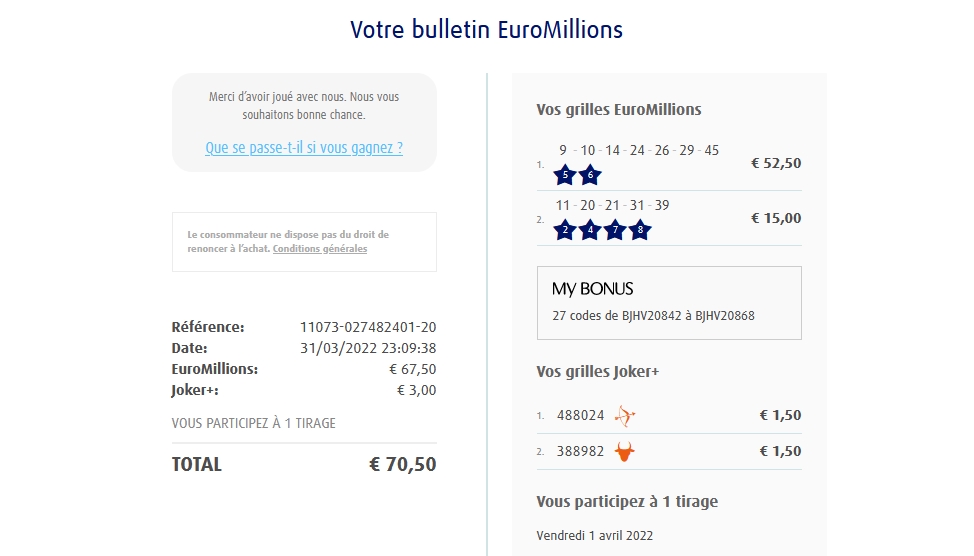Image resolution: width=974 pixels, height=556 pixels.
Task: Click star number 6 in grid one
Action: coord(590,176)
